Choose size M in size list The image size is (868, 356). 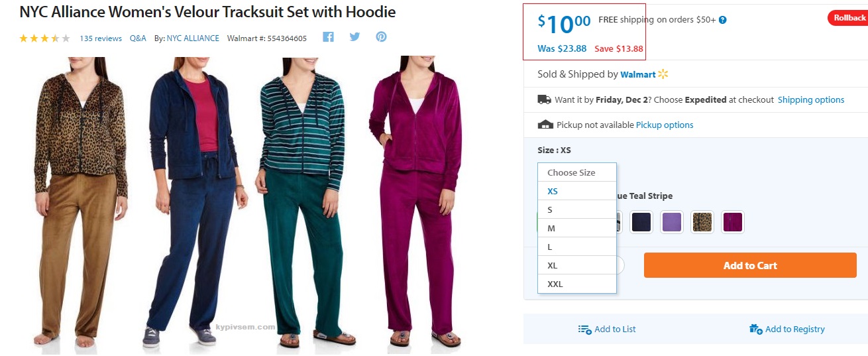tap(551, 228)
